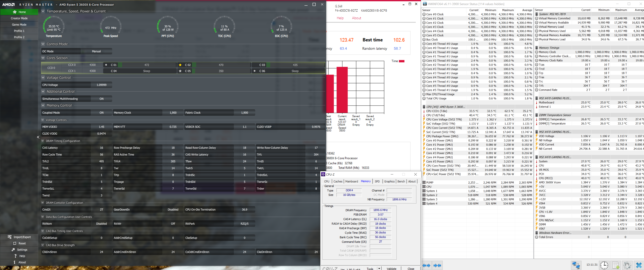The image size is (644, 270).
Task: Click the CAS Latency value field
Action: [x=101, y=148]
